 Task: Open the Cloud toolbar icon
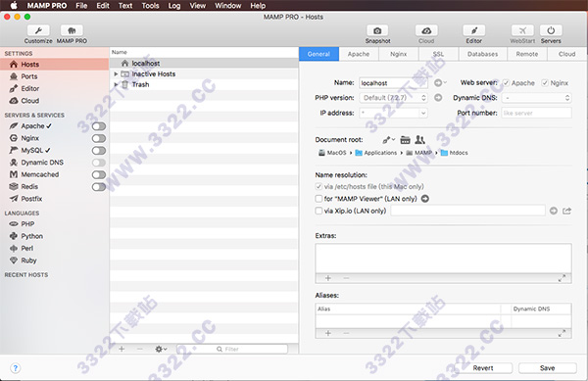pyautogui.click(x=426, y=30)
